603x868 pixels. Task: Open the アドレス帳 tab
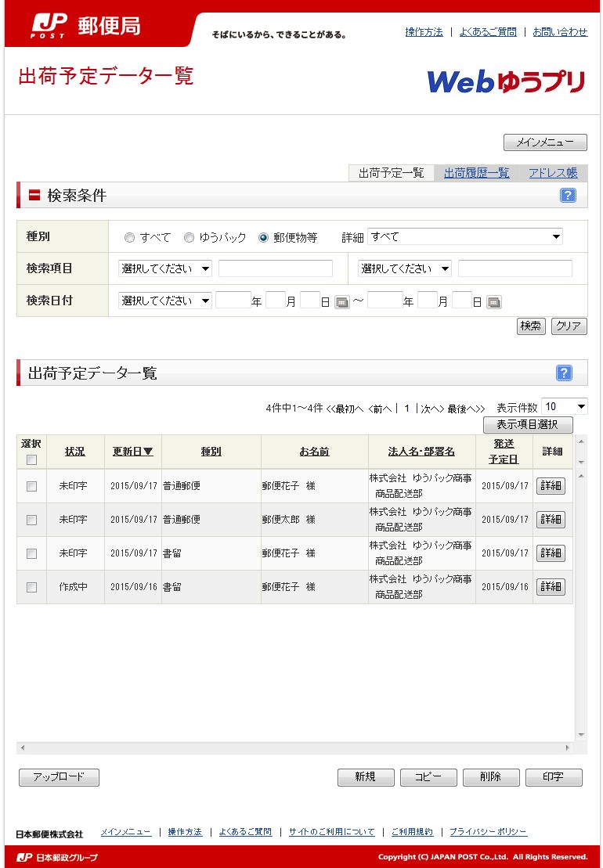pos(553,173)
